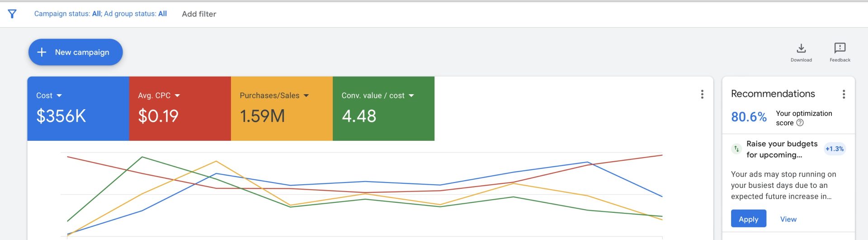868x240 pixels.
Task: Click Raise your budgets recommendation title
Action: (782, 149)
